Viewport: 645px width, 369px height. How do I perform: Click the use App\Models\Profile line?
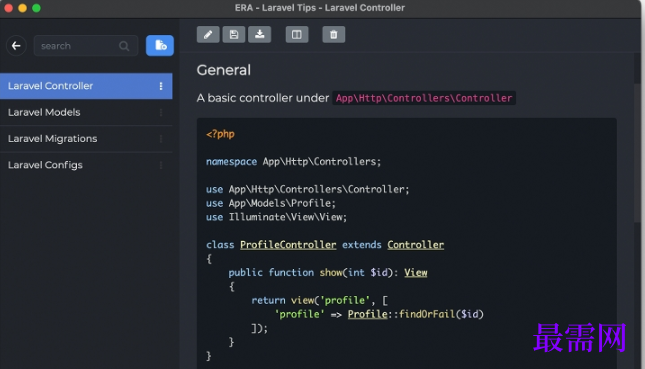click(271, 203)
